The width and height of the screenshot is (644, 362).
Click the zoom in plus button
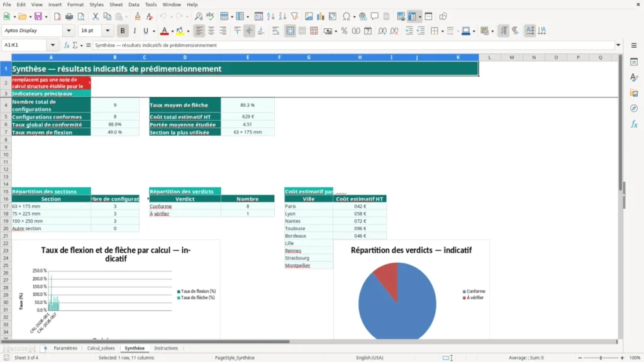(x=622, y=358)
